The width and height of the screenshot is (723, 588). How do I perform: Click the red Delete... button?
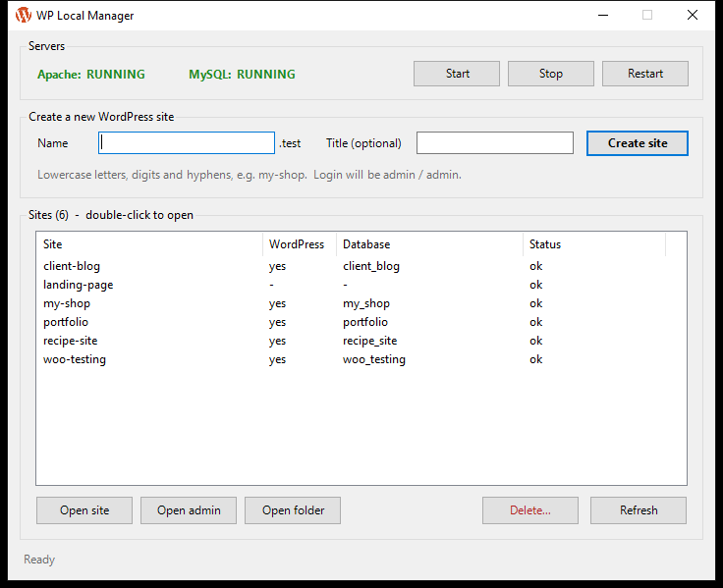(530, 510)
